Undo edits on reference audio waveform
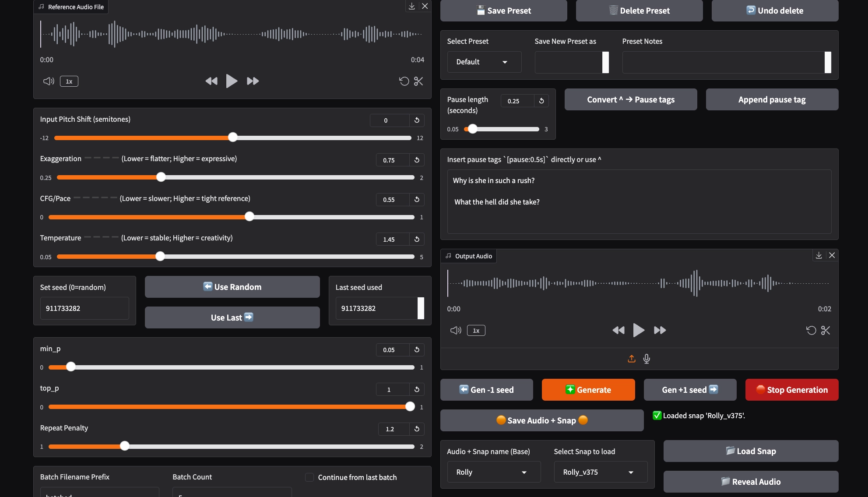The image size is (868, 497). coord(404,81)
